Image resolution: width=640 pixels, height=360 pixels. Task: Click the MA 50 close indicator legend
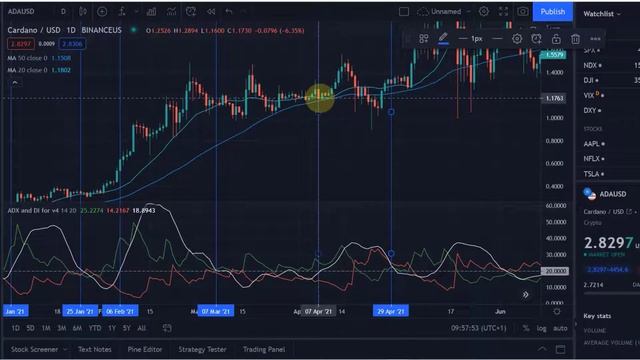(39, 58)
